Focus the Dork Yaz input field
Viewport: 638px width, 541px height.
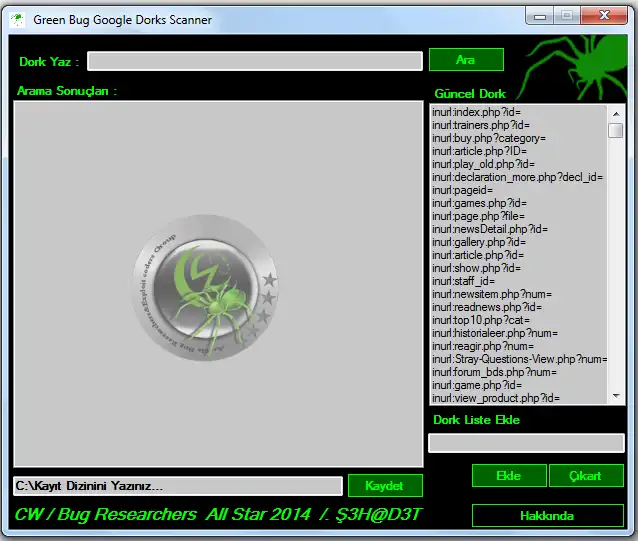(255, 61)
